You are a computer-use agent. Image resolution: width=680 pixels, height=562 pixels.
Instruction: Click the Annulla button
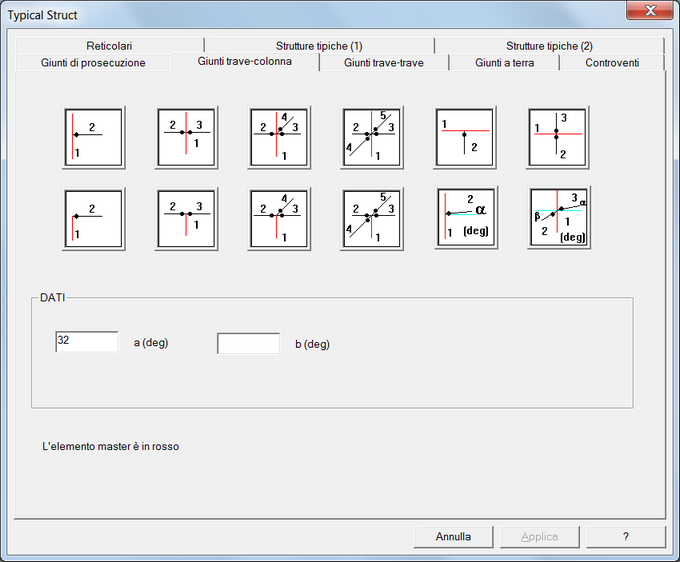[x=453, y=537]
